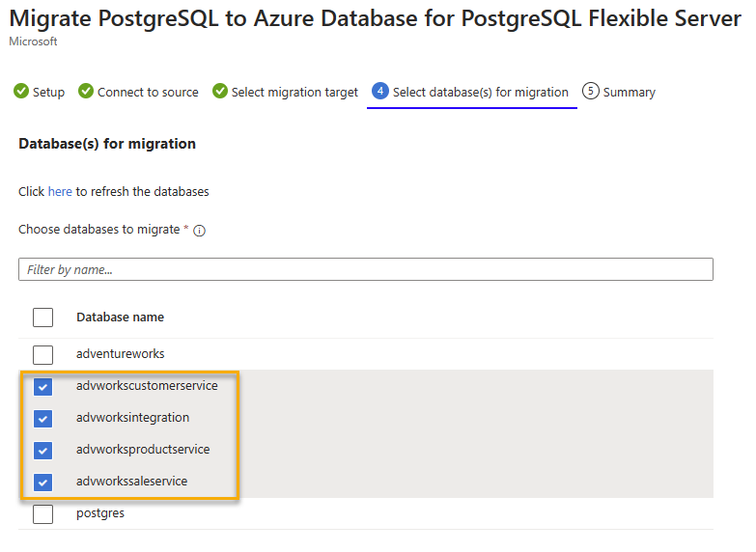Image resolution: width=756 pixels, height=552 pixels.
Task: Click the advworksintegration row text
Action: coord(132,418)
